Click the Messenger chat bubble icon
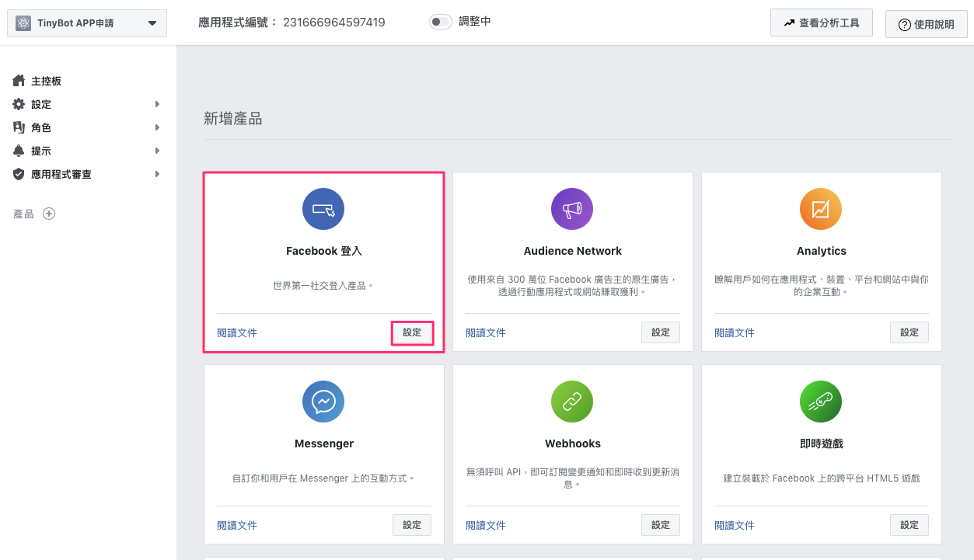The width and height of the screenshot is (974, 560). [323, 402]
